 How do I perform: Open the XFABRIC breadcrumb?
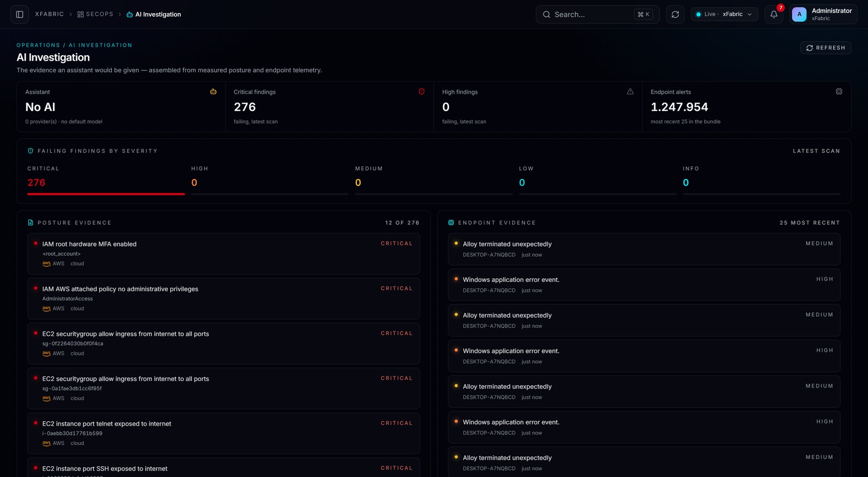tap(49, 15)
